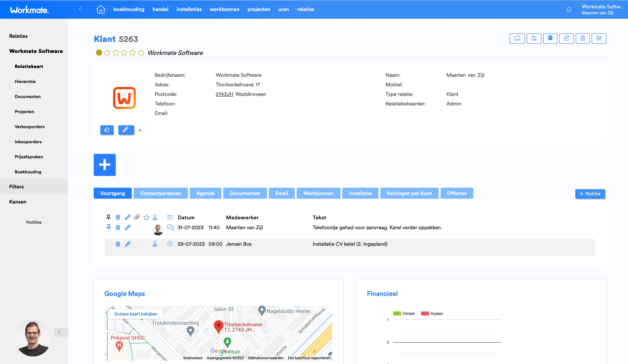Click the speech bubble message icon in the top toolbar
Image resolution: width=628 pixels, height=364 pixels.
click(550, 38)
